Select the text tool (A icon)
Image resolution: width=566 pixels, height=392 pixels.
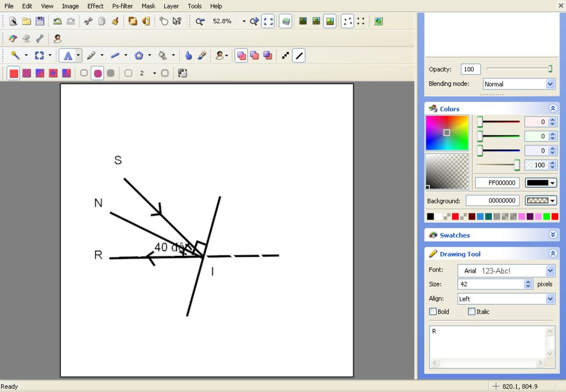67,56
